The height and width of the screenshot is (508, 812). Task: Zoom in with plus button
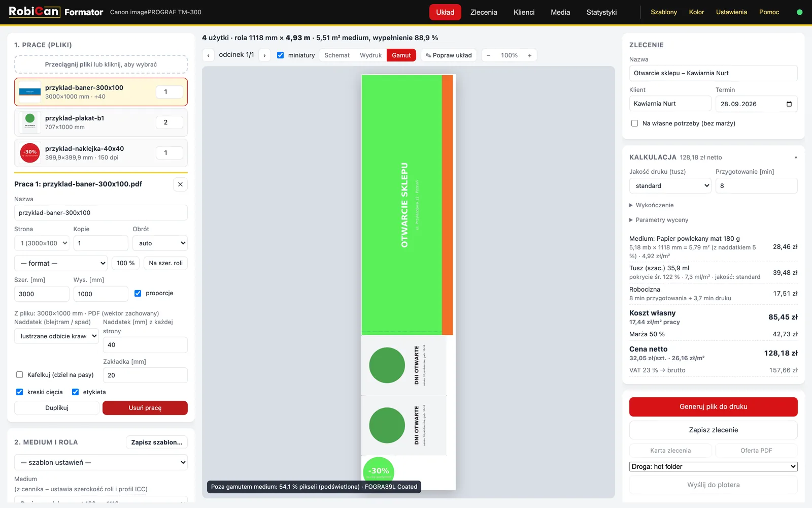[529, 55]
